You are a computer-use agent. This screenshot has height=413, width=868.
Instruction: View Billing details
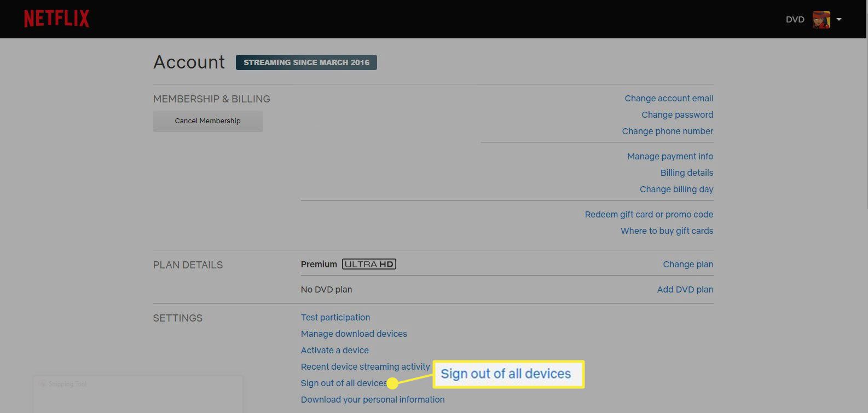pos(686,173)
